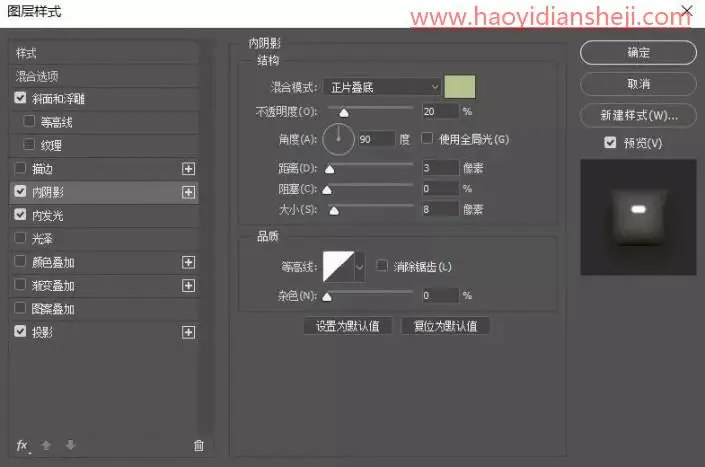Click the 取消 button

point(638,84)
